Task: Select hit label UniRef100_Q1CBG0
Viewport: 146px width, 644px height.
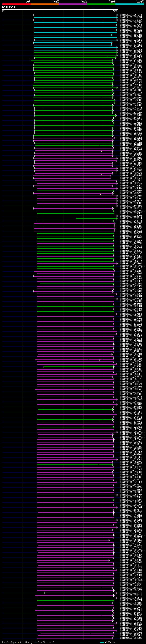Action: click(x=131, y=570)
